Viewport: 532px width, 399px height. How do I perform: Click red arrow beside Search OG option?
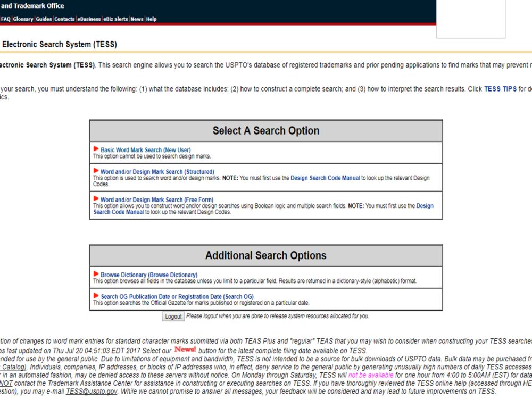(x=96, y=296)
